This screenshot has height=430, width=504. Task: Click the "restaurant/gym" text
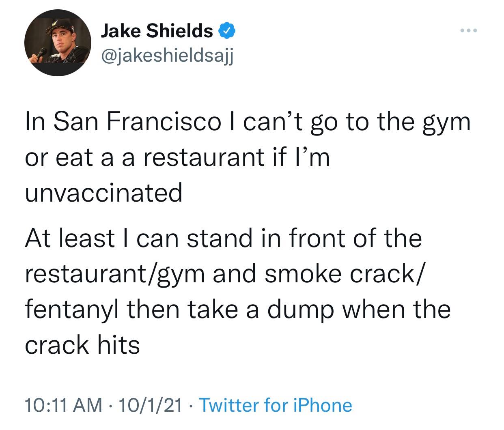click(x=115, y=273)
